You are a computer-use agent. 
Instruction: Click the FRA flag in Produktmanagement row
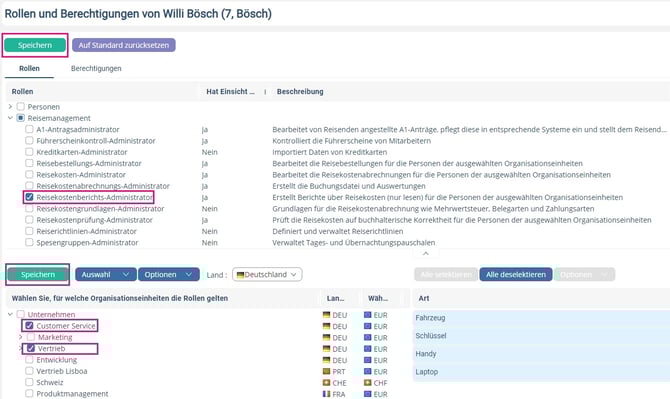pyautogui.click(x=326, y=394)
